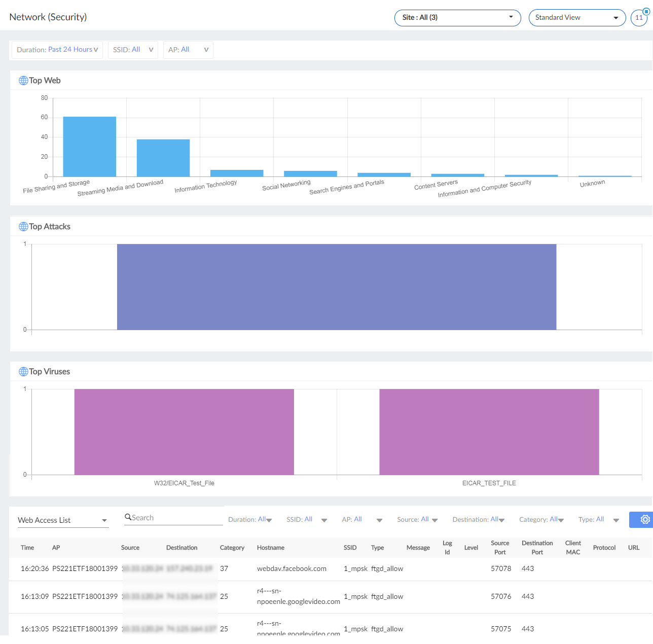Open the Site : All (3) dropdown
This screenshot has width=653, height=644.
pyautogui.click(x=457, y=18)
